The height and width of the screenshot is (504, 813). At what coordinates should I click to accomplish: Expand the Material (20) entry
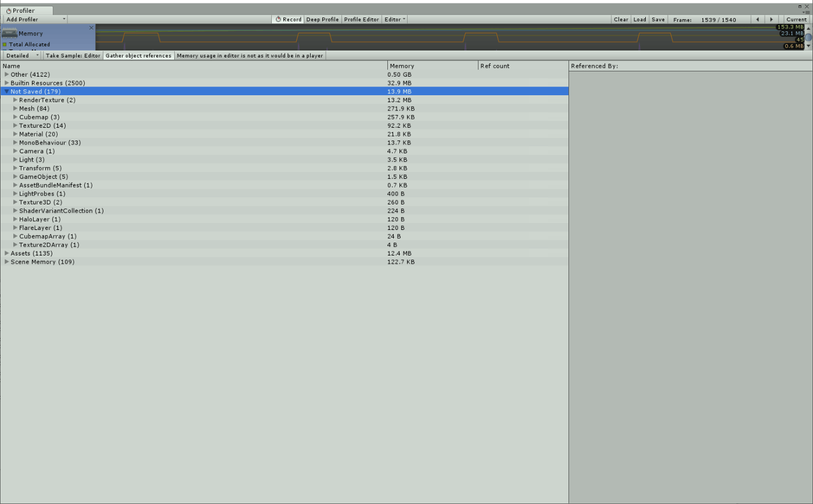16,134
